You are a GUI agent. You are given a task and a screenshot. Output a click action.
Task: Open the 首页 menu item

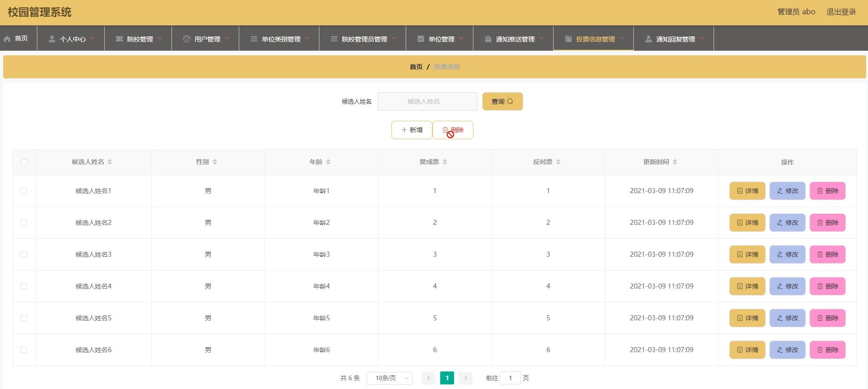18,38
